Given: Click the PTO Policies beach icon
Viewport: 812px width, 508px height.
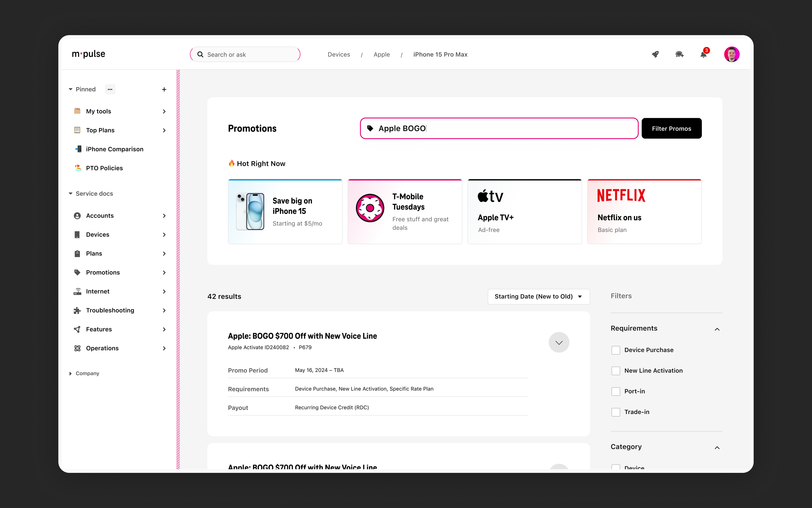Looking at the screenshot, I should coord(78,168).
